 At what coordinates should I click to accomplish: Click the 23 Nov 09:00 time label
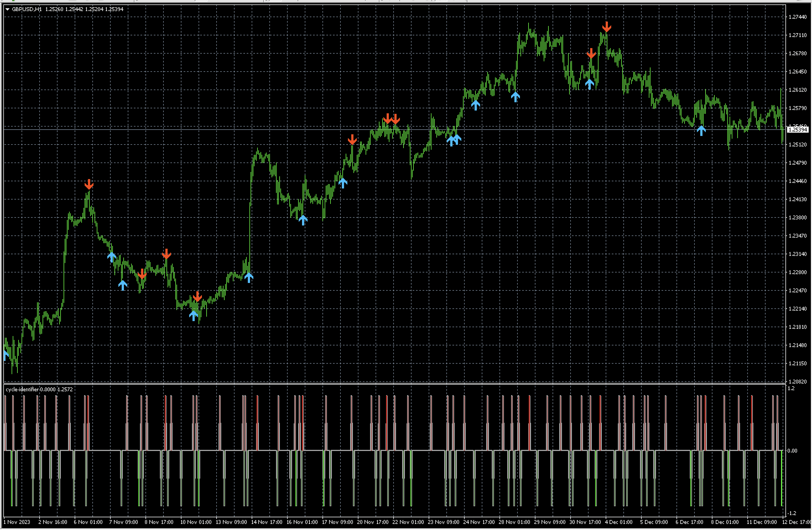pos(444,522)
